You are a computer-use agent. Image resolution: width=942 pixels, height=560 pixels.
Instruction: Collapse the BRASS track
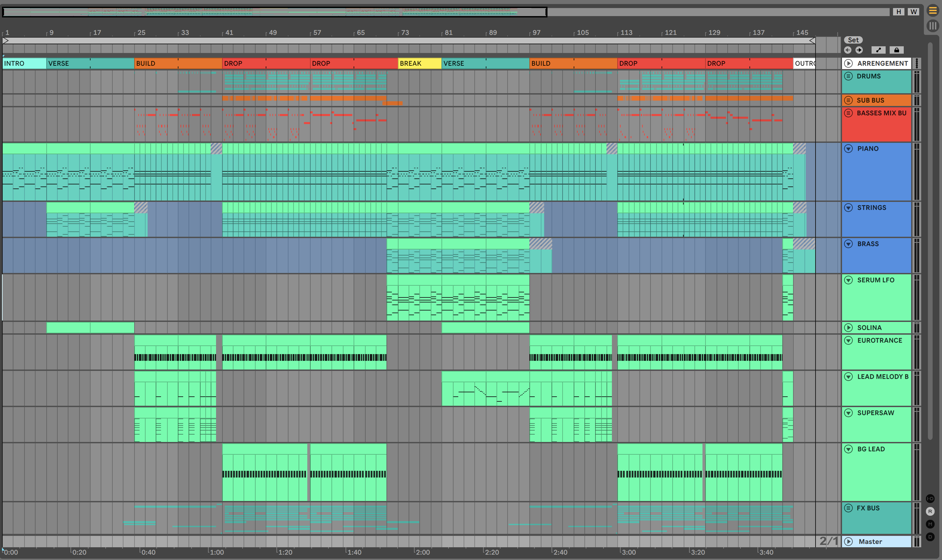pos(848,244)
